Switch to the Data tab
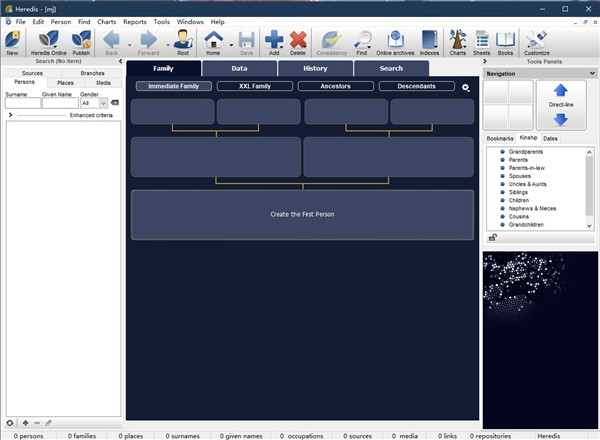 coord(239,68)
